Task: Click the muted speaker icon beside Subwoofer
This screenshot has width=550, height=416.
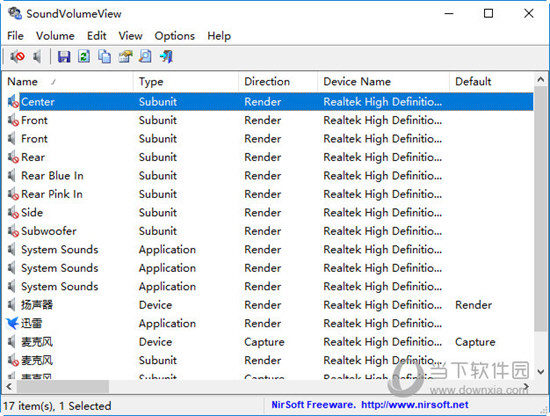Action: pos(13,231)
